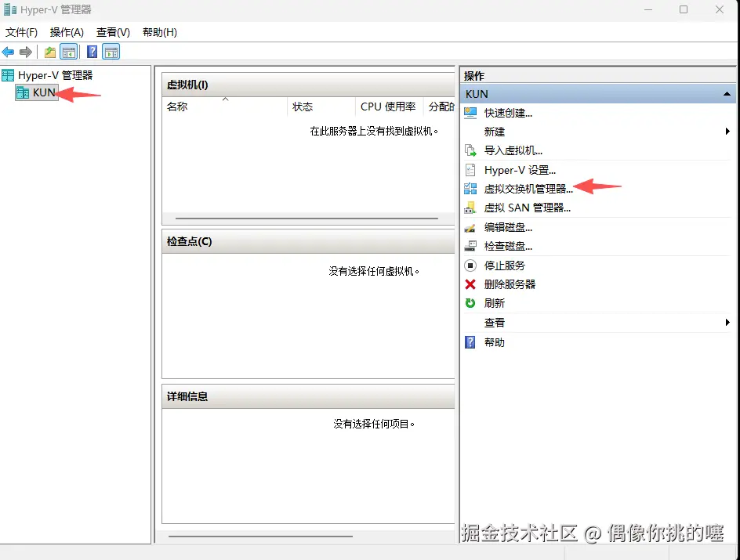Sort by CPU 使用率 column header
Viewport: 740px width, 560px height.
389,107
